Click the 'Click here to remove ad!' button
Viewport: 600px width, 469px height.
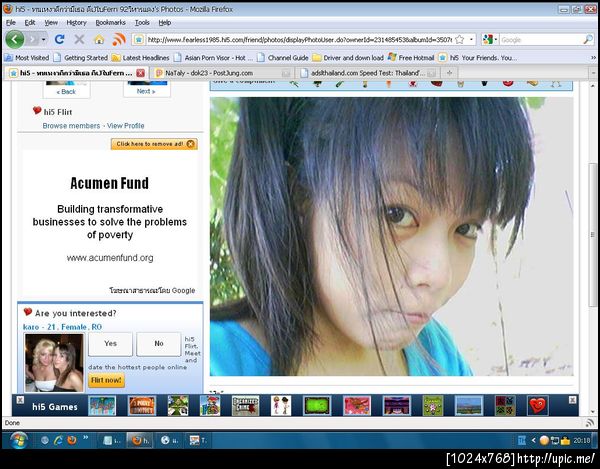pos(154,144)
